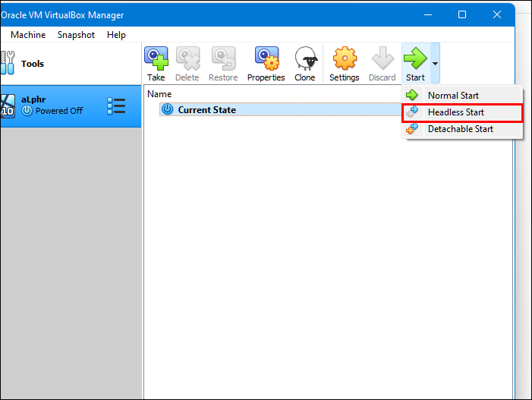This screenshot has height=400, width=532.
Task: Open VM Settings gear
Action: (x=345, y=58)
